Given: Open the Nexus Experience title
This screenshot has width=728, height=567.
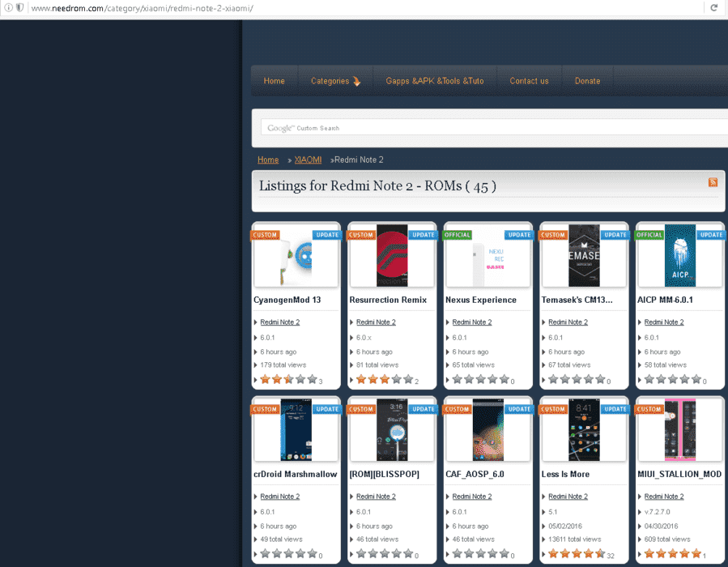Looking at the screenshot, I should (480, 300).
